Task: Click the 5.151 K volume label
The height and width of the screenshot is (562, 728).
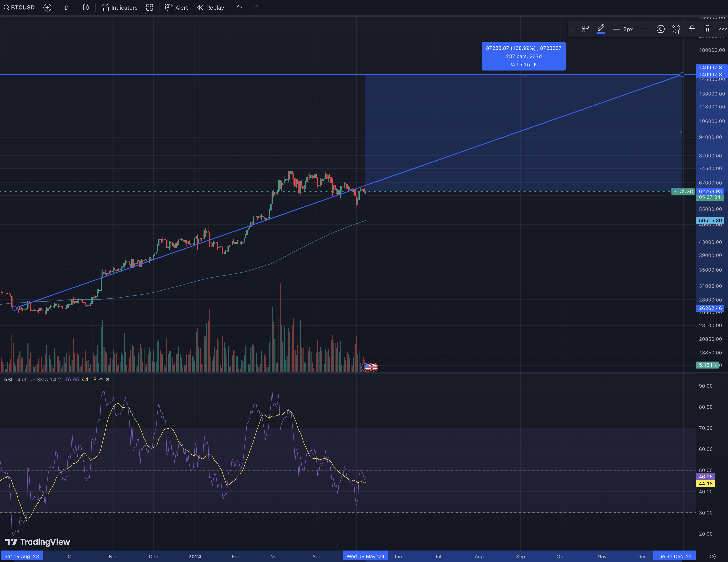Action: 707,365
